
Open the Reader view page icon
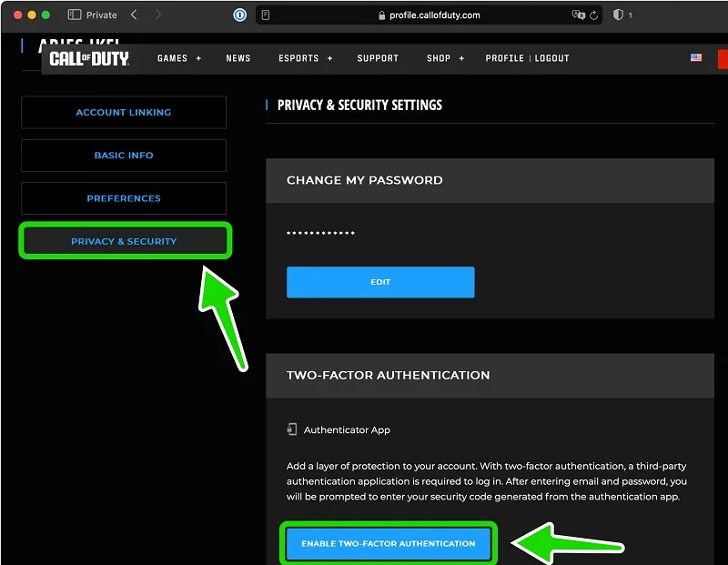click(266, 15)
